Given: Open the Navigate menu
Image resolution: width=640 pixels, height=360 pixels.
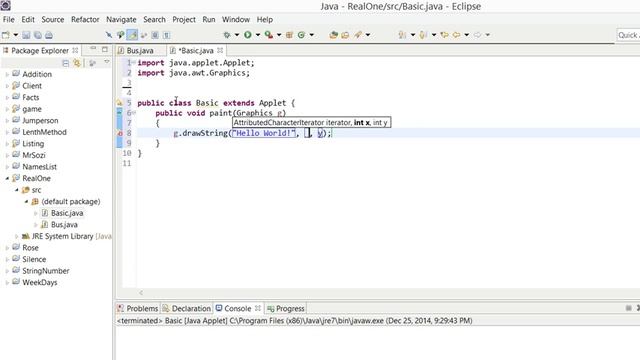Looking at the screenshot, I should [121, 20].
